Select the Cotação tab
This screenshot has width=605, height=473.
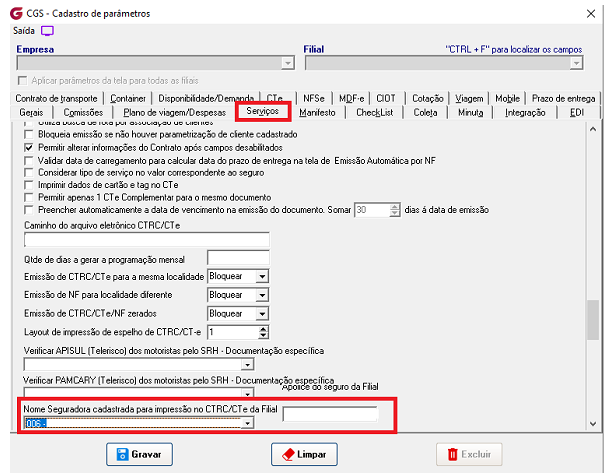[x=428, y=99]
